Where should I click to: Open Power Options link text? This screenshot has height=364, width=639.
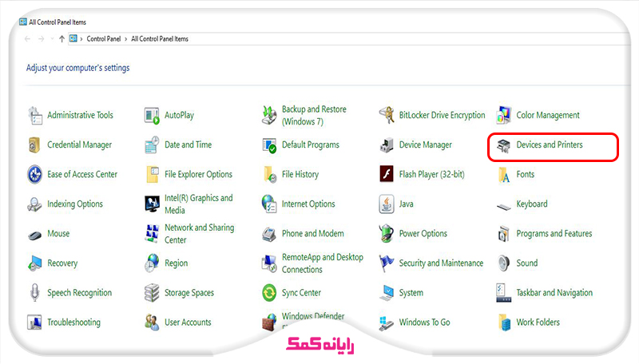pyautogui.click(x=423, y=234)
